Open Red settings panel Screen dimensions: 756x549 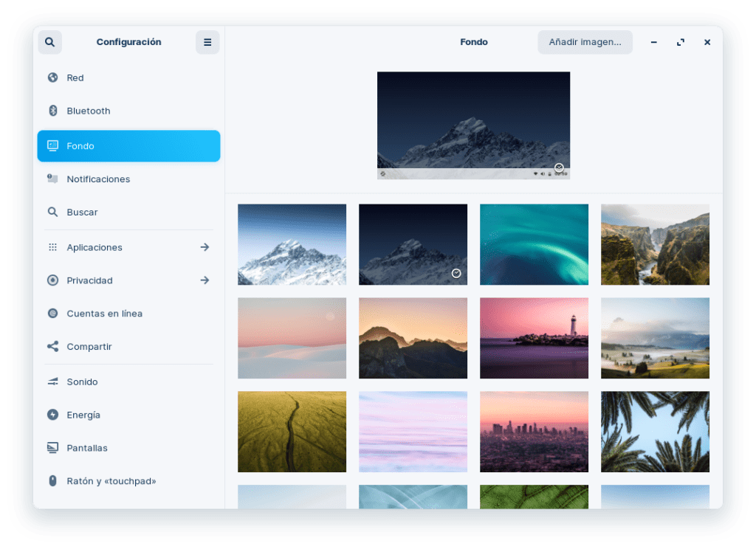128,77
